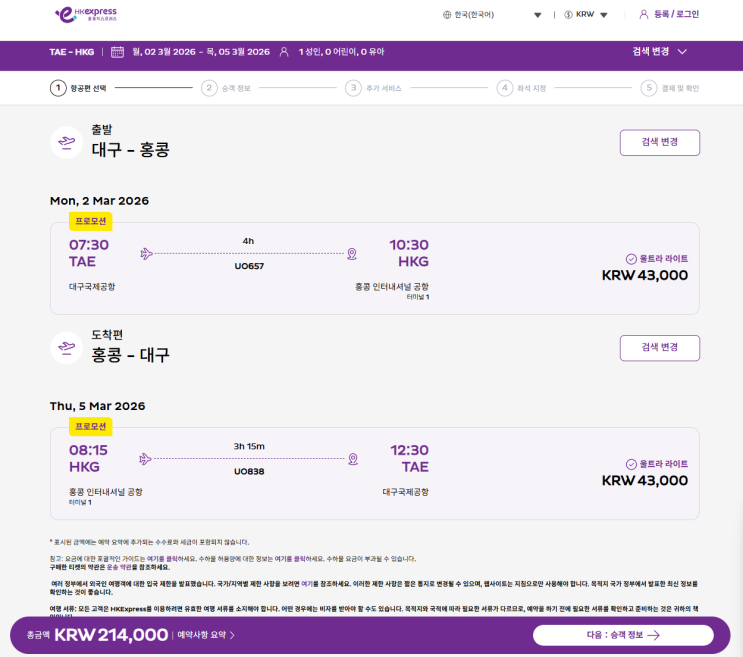Click the user profile icon in header
The height and width of the screenshot is (657, 743).
(643, 14)
